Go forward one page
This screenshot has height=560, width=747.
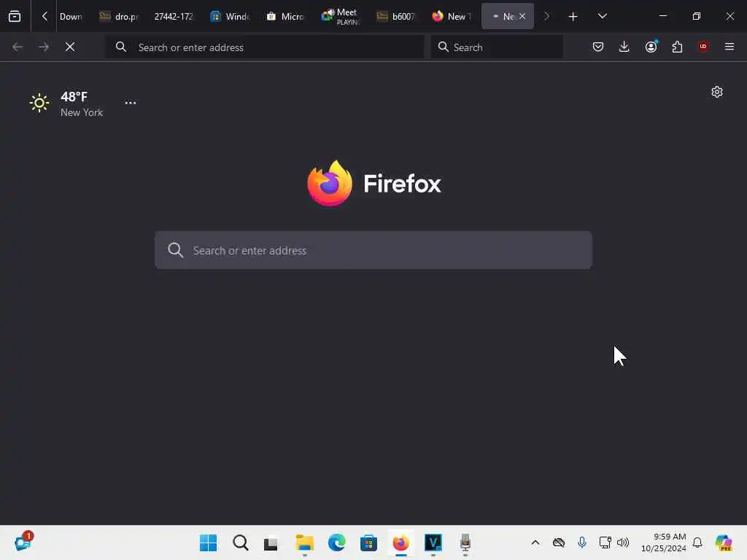click(44, 47)
